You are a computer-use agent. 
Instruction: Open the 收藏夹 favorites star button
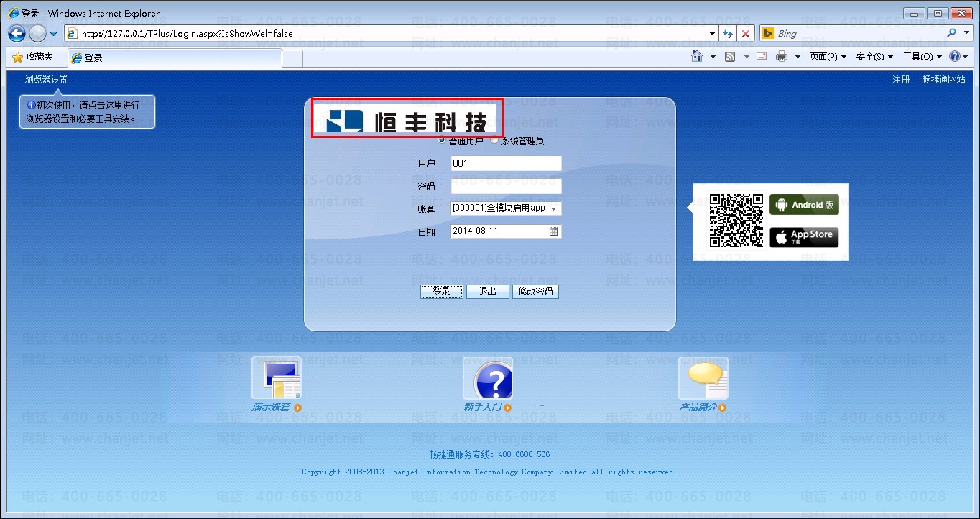click(x=32, y=57)
